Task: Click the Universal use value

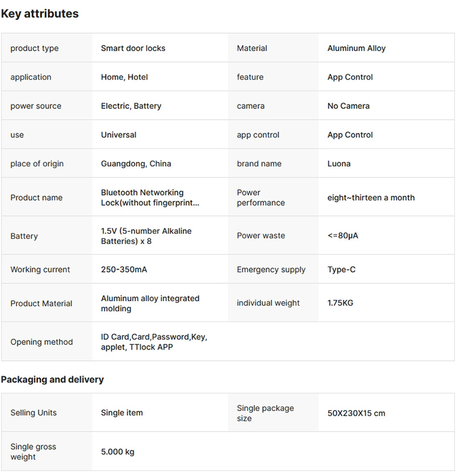Action: tap(119, 135)
